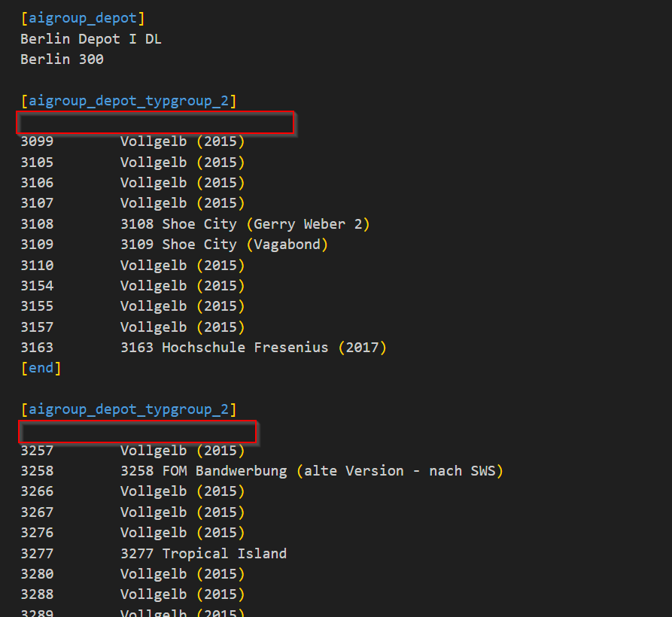Place cursor on the "Berlin Depot I DL" line

coord(90,39)
